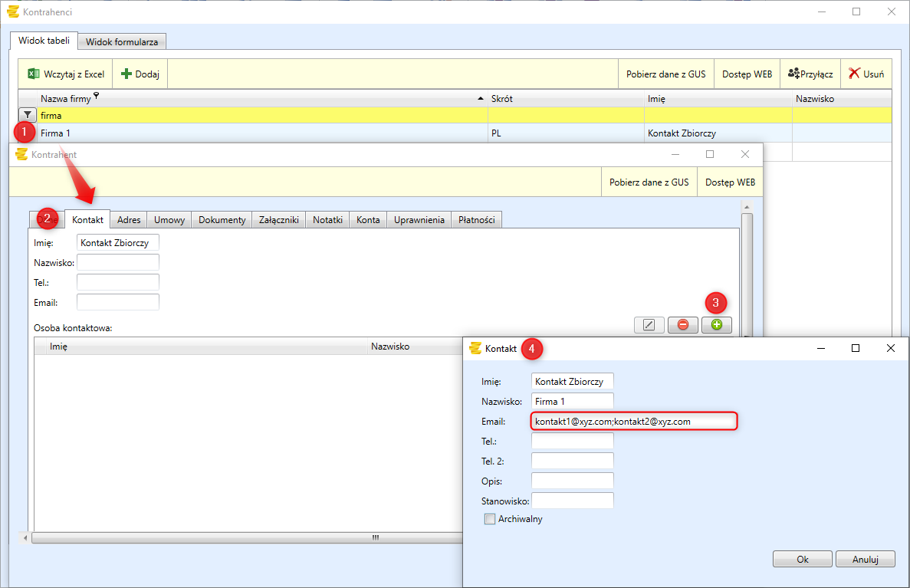The height and width of the screenshot is (588, 910).
Task: Click Pobierz dane z GUS in main toolbar
Action: coord(665,74)
